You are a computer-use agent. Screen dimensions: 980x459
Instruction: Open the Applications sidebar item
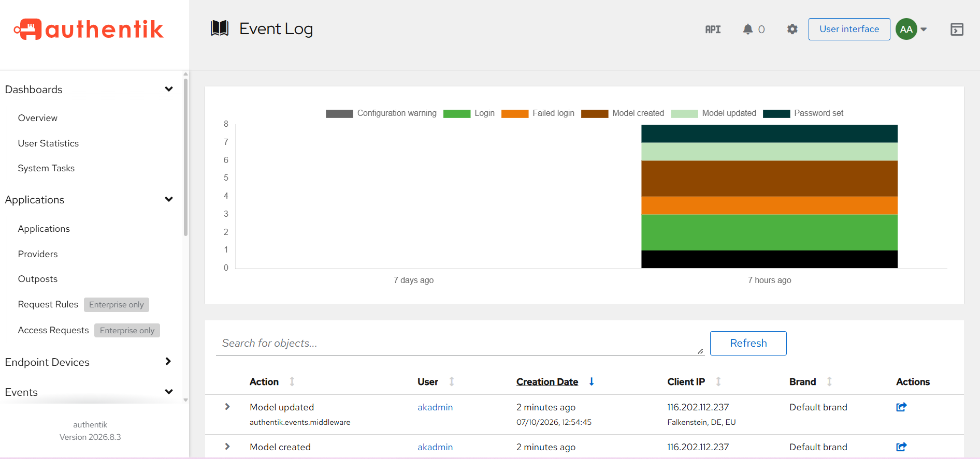[x=44, y=229]
